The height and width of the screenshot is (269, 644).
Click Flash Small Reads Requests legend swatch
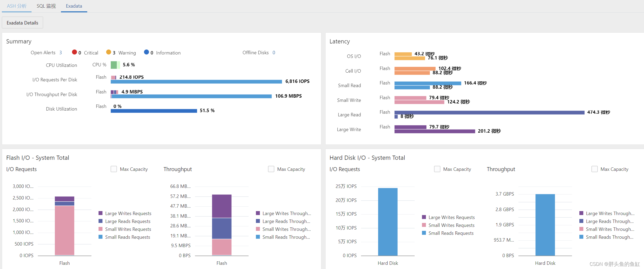point(100,237)
